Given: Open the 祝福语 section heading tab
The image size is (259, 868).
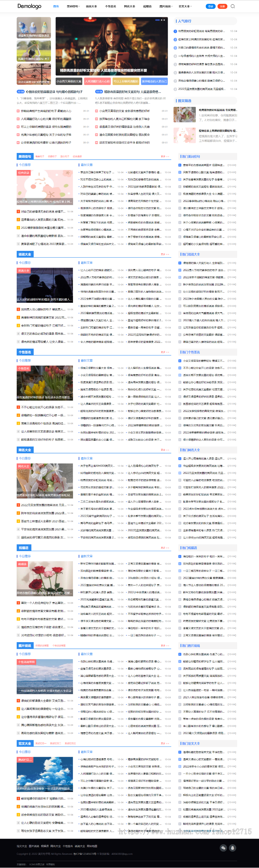Looking at the screenshot, I should coord(24,548).
